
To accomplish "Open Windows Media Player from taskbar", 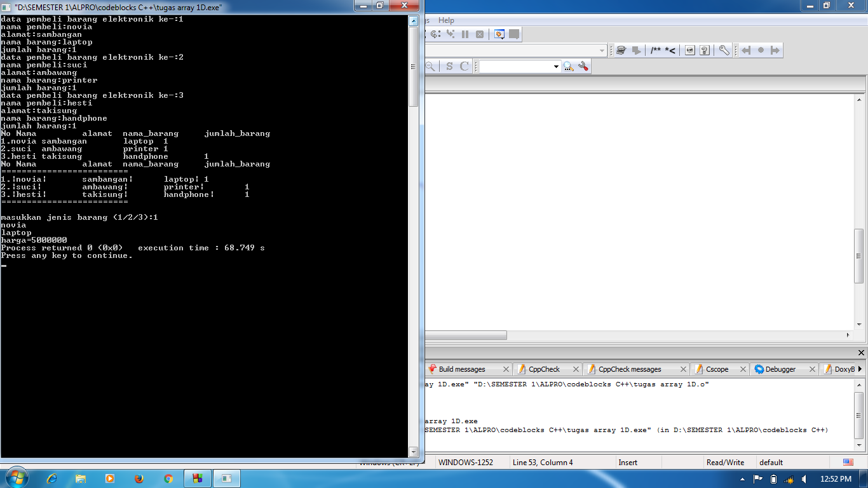I will click(x=110, y=478).
